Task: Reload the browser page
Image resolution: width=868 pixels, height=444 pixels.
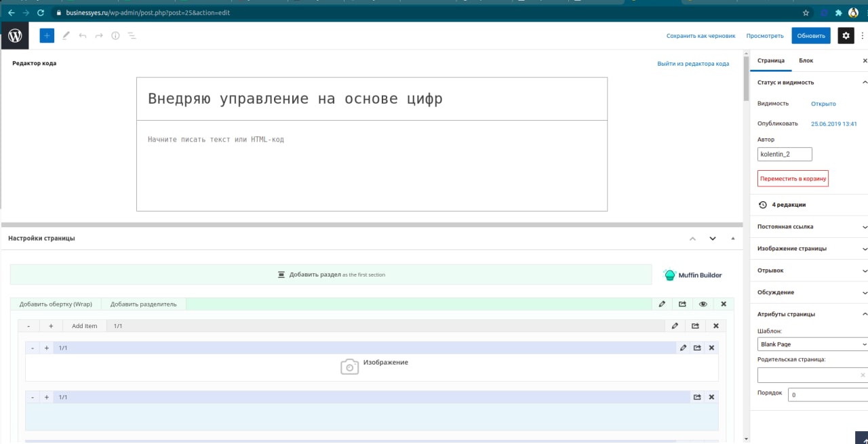Action: 41,12
